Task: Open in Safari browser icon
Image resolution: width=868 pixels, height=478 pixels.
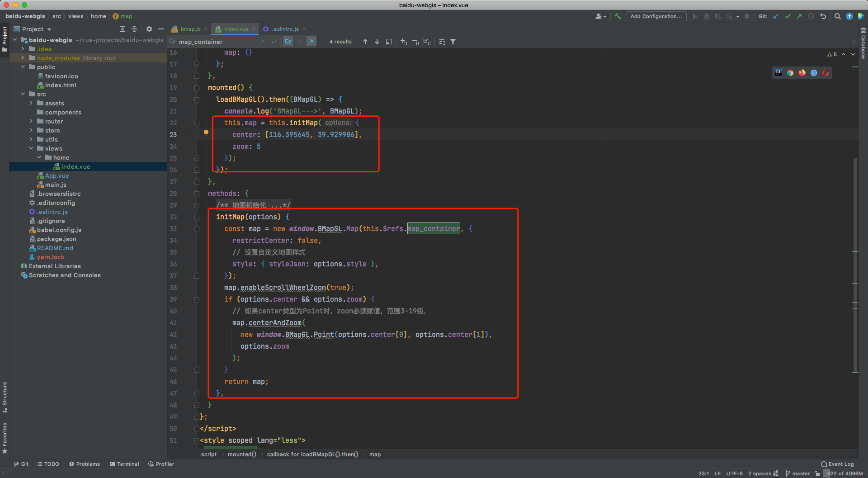Action: (x=814, y=73)
